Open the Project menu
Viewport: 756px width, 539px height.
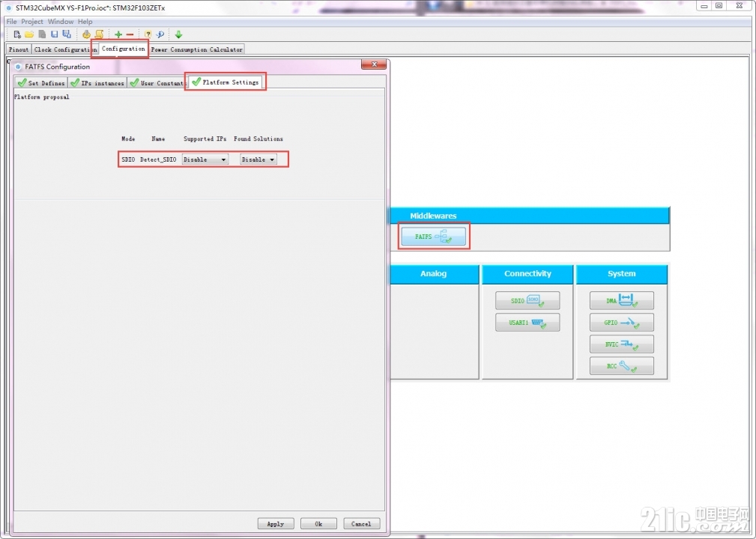pos(31,22)
